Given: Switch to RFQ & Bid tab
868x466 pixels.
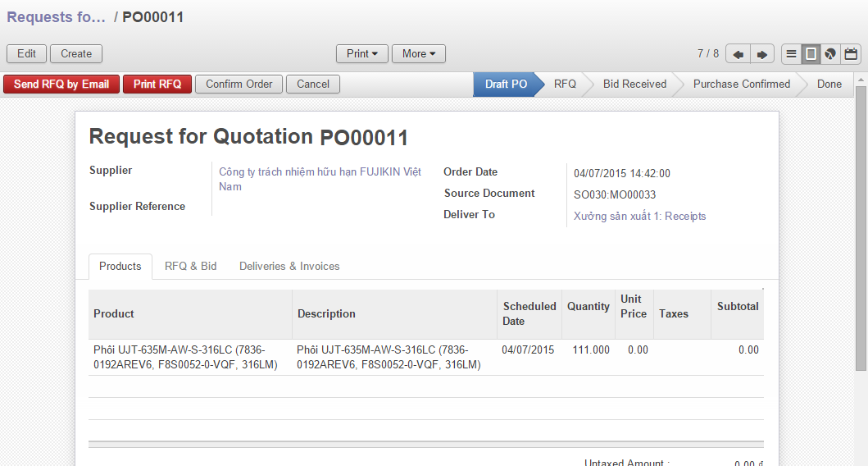Looking at the screenshot, I should [190, 267].
